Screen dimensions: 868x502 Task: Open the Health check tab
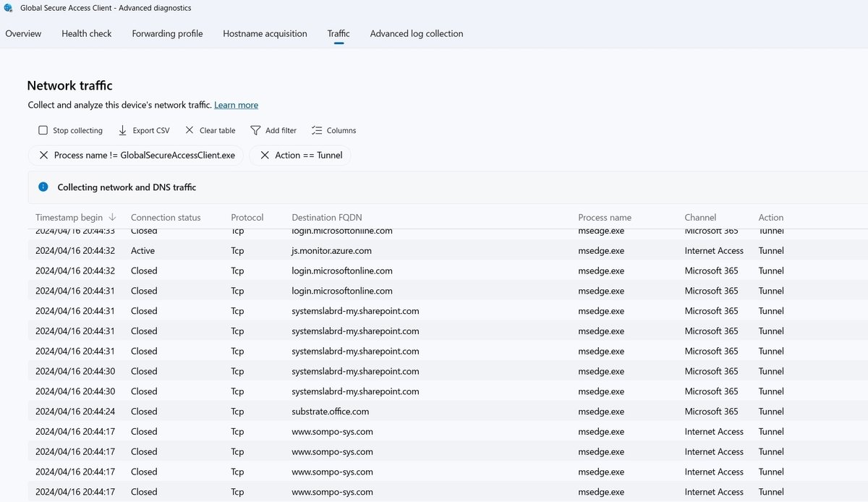pyautogui.click(x=86, y=33)
